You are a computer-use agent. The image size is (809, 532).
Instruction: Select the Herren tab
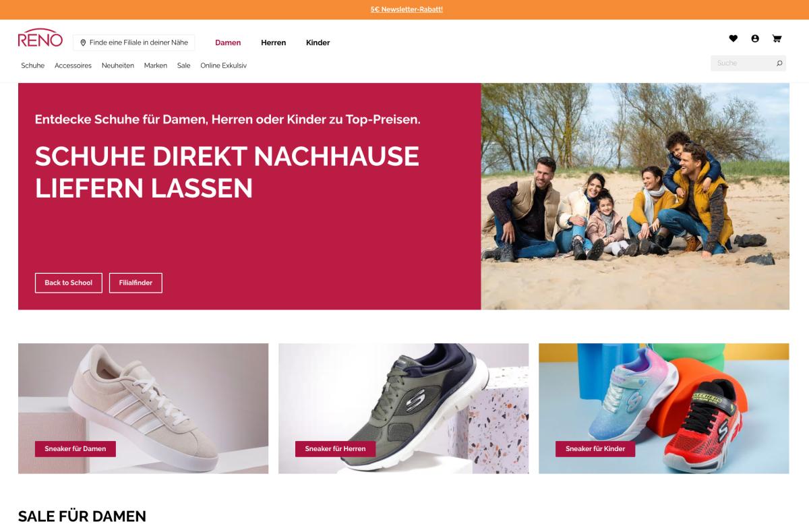point(274,42)
